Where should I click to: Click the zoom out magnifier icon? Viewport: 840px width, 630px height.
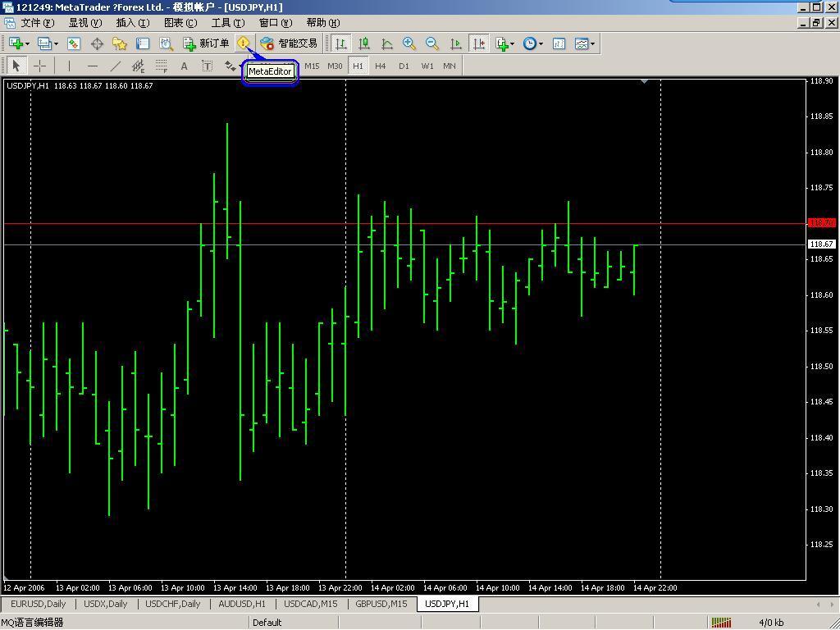point(431,43)
